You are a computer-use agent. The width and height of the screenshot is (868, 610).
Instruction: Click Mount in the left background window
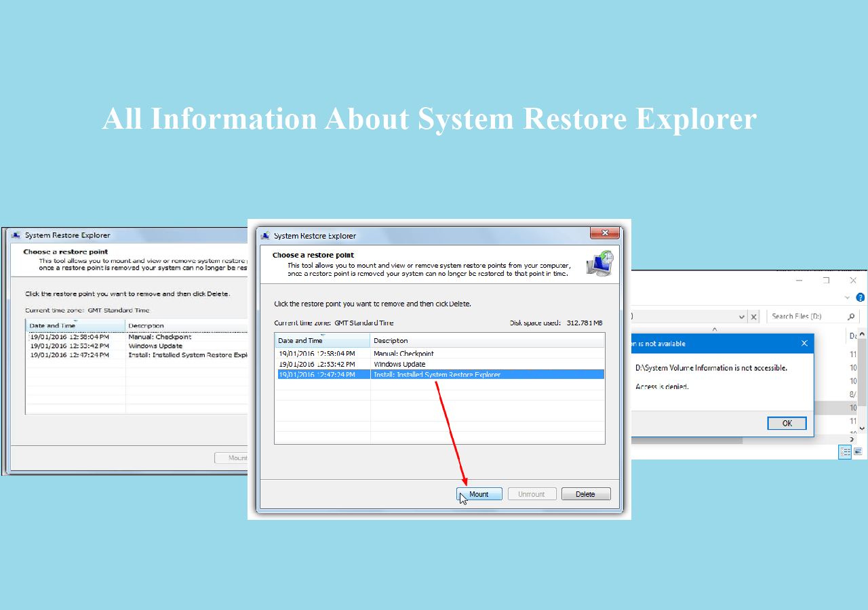[x=231, y=457]
